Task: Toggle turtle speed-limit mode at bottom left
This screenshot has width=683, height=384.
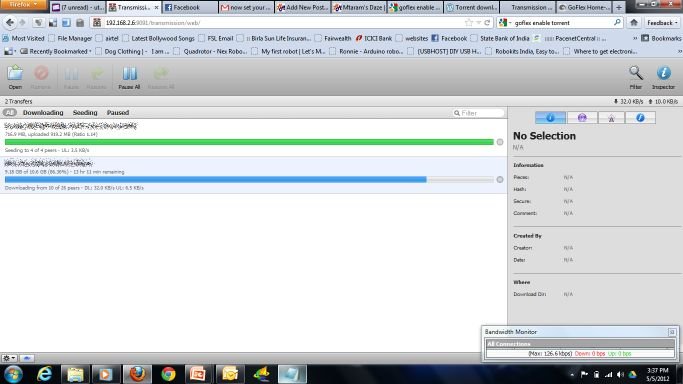Action: point(27,358)
